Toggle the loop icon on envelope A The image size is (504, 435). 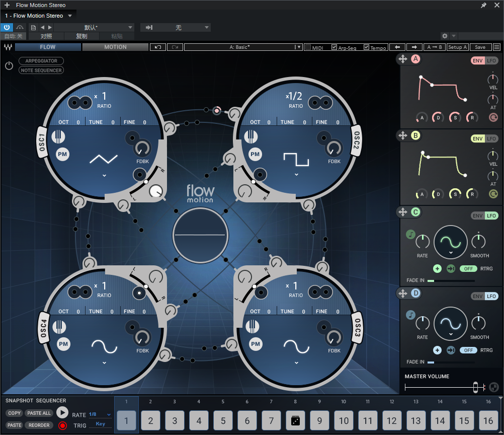tap(493, 117)
